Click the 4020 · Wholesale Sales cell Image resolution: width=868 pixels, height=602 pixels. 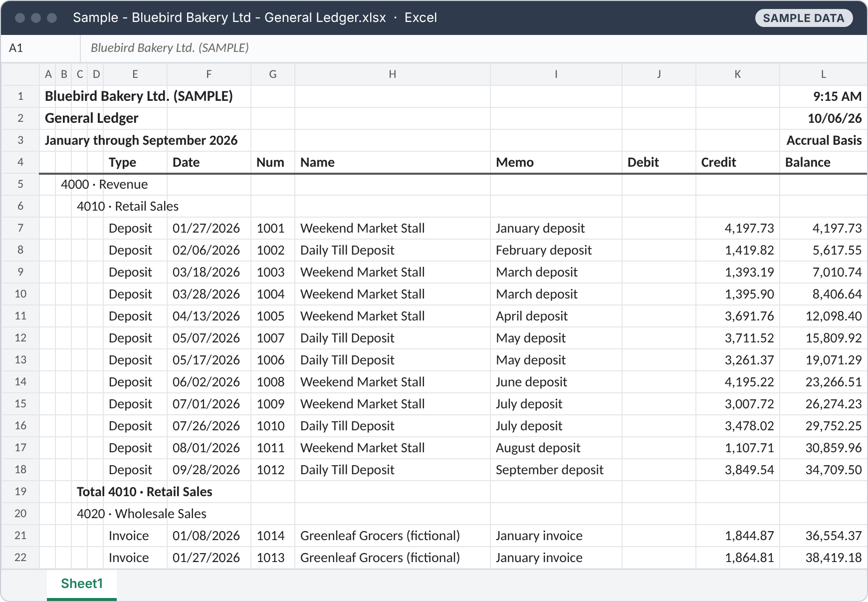[x=142, y=514]
